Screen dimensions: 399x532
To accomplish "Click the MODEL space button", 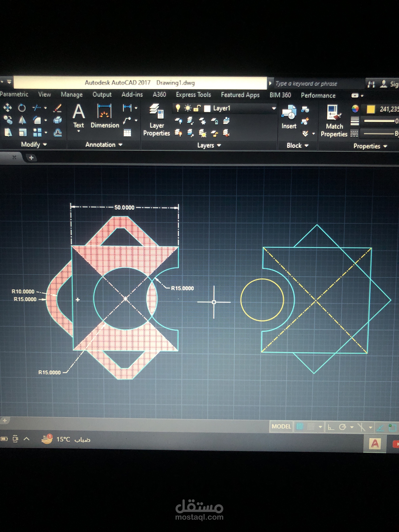I will (x=281, y=426).
